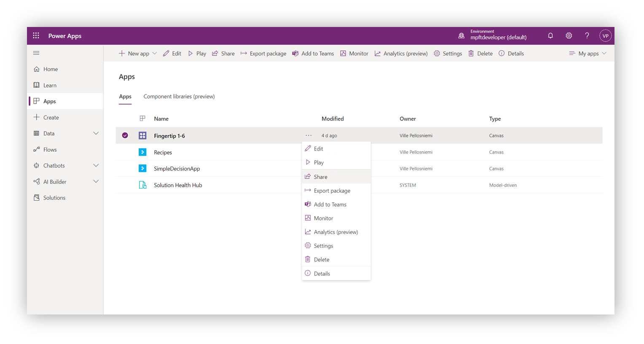Click Monitor in the top toolbar

354,54
